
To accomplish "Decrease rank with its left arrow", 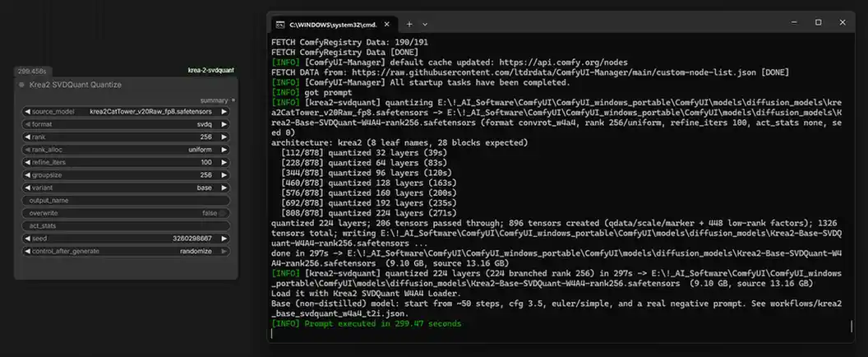I will tap(27, 137).
